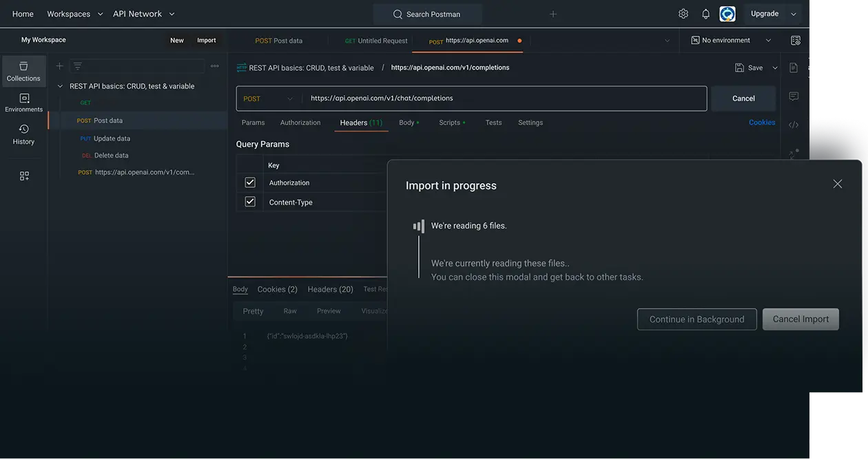
Task: Click the Import button in My Workspace
Action: pyautogui.click(x=207, y=40)
